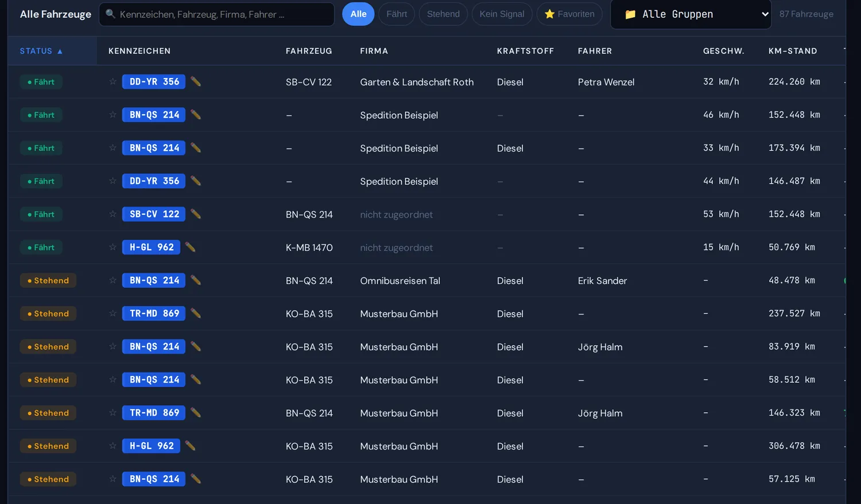The image size is (861, 504).
Task: Sort by the Kennzeichen column header
Action: (139, 51)
